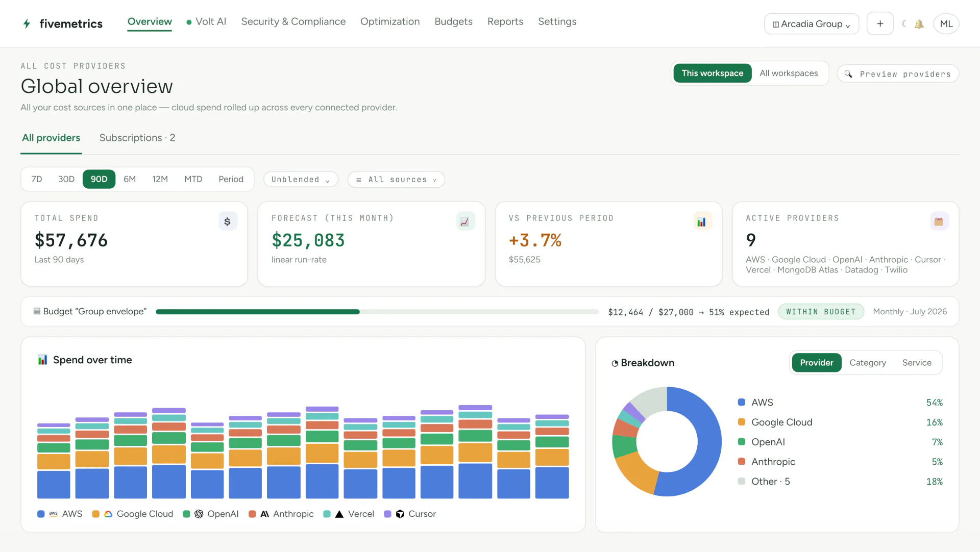The width and height of the screenshot is (980, 552).
Task: Click the $25,083 forecast value
Action: [308, 240]
